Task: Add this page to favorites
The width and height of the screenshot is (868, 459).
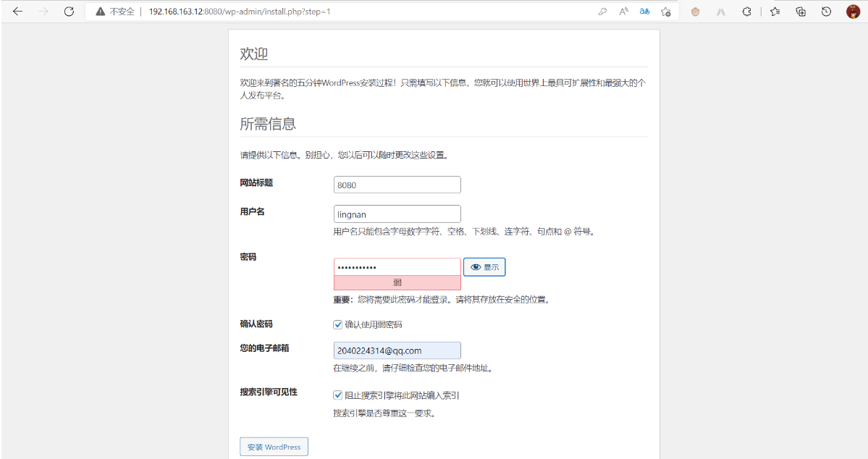Action: (665, 11)
